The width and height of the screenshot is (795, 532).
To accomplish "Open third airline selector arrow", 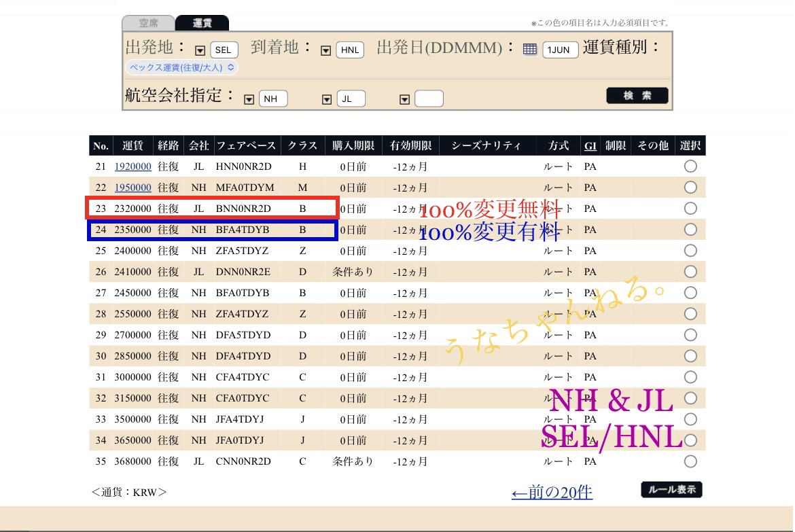I will pos(404,99).
